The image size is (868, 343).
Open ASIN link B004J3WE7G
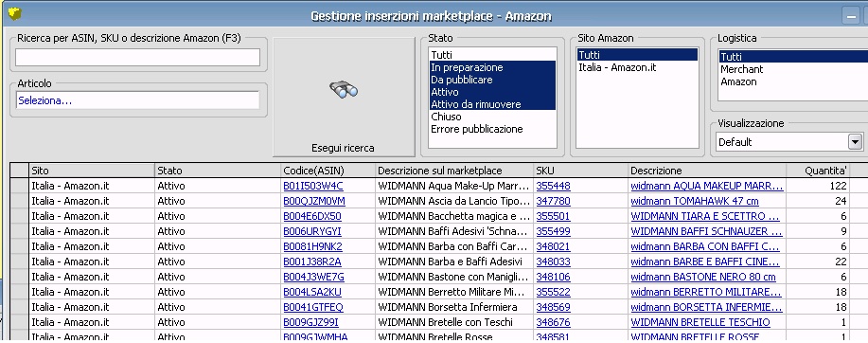point(313,277)
